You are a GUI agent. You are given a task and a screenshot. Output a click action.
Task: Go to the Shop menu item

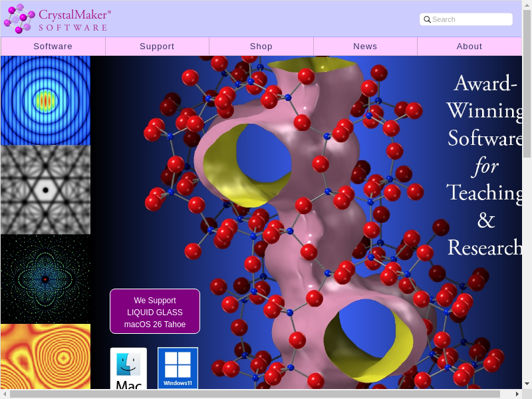[261, 47]
